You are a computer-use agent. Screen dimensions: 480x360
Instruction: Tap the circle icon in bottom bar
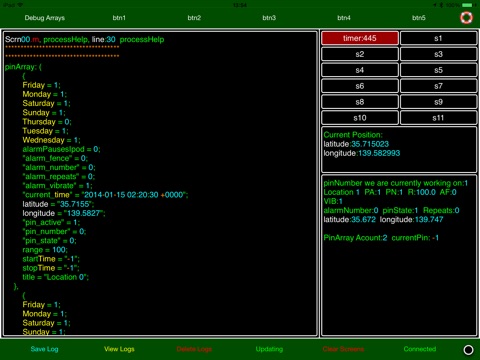(468, 350)
